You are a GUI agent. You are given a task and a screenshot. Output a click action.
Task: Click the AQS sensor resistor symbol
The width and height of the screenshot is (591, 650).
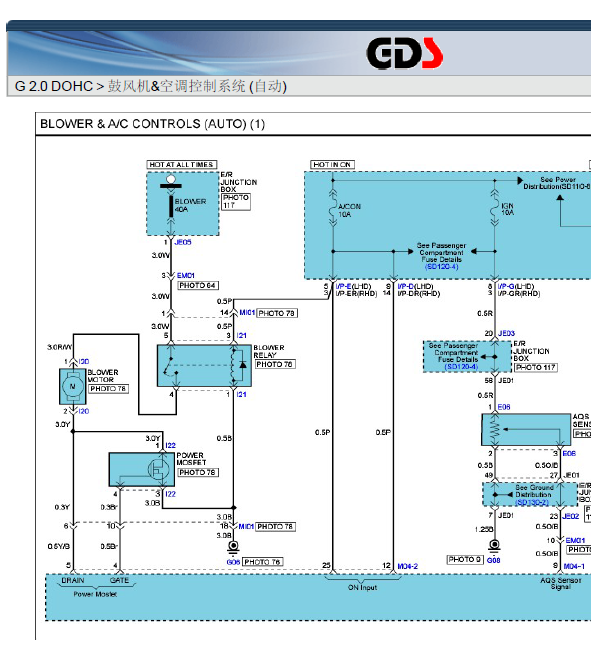pos(494,429)
